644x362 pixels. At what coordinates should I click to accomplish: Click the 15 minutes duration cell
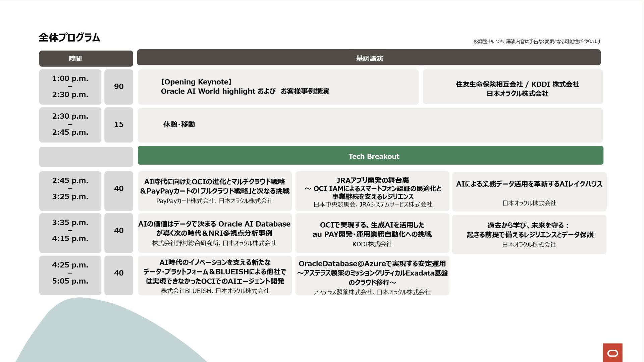point(119,125)
